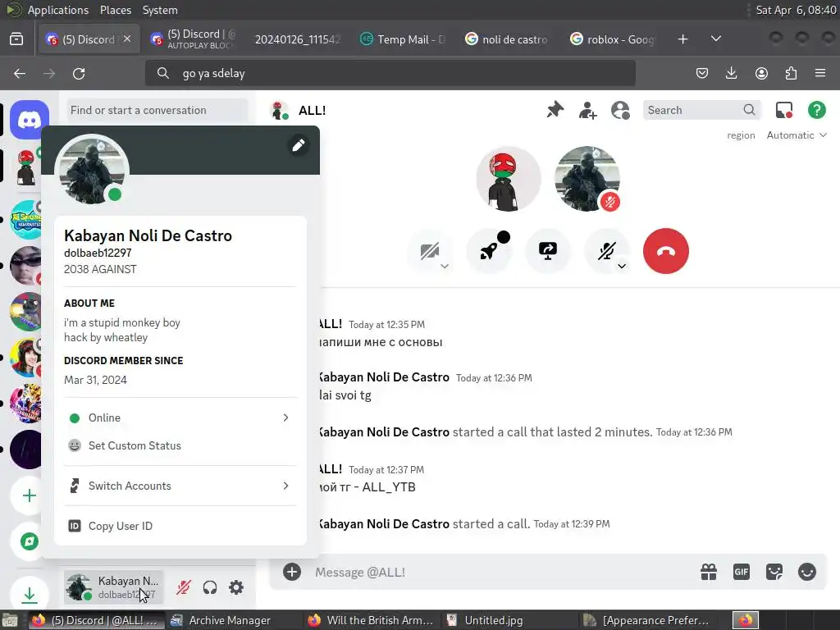Open Firefox hamburger menu
This screenshot has height=630, width=840.
[820, 73]
